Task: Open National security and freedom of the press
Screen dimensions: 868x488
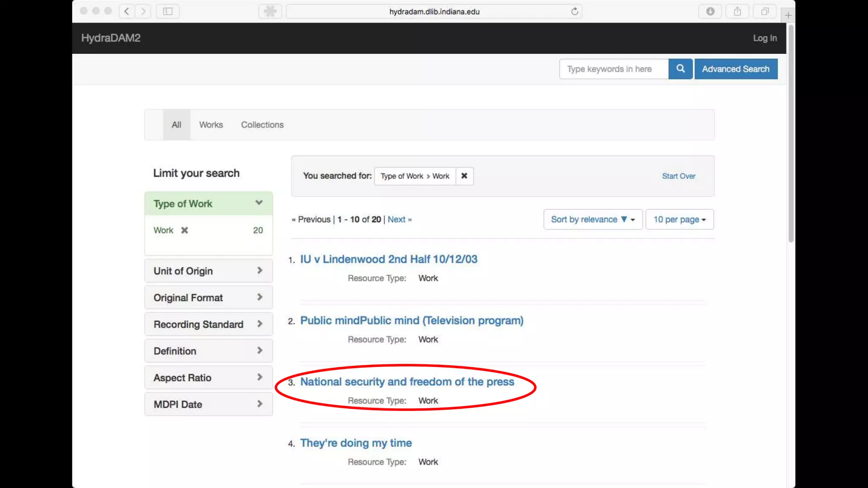Action: pyautogui.click(x=407, y=382)
